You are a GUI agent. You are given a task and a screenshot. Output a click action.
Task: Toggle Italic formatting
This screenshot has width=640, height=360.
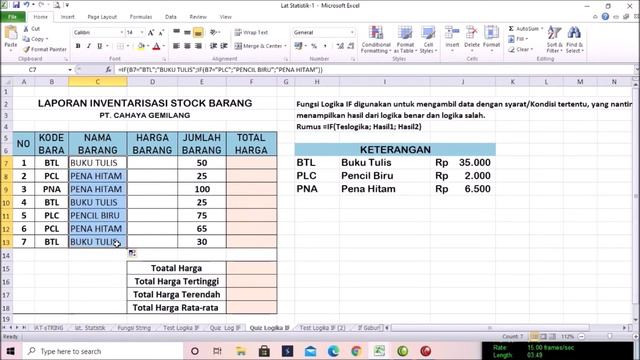tap(89, 46)
